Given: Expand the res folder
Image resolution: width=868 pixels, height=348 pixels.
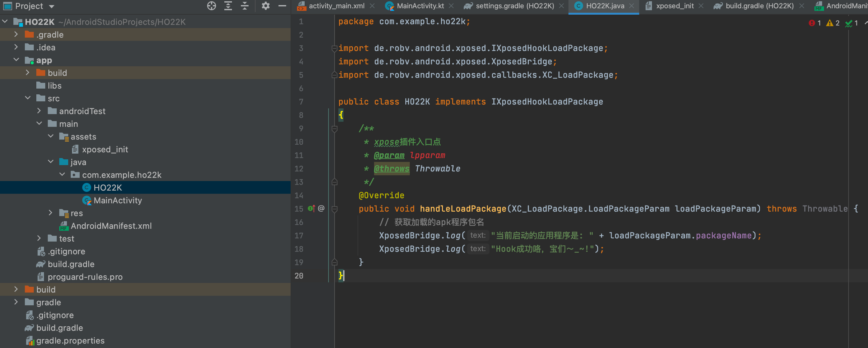Looking at the screenshot, I should click(x=51, y=213).
